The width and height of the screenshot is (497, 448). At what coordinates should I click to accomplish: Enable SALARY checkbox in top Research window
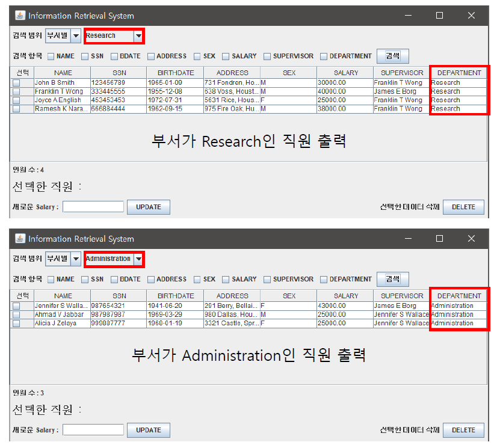[226, 57]
